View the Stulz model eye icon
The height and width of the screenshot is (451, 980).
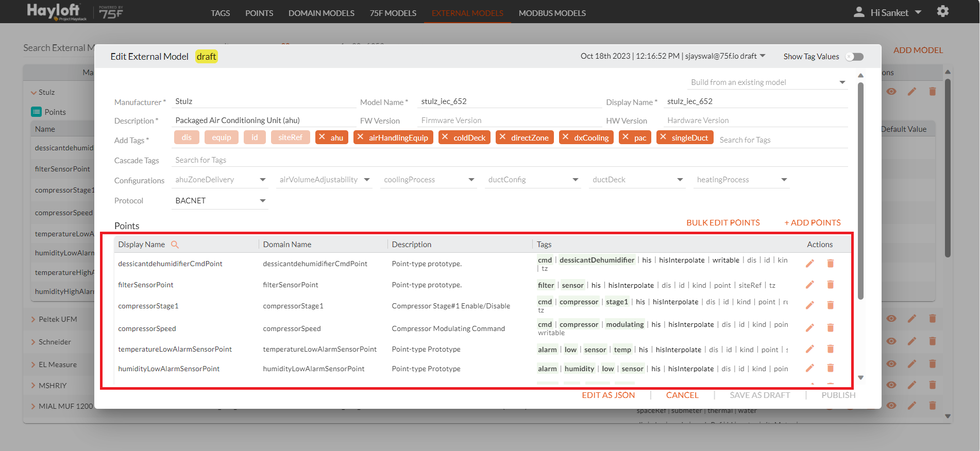[x=891, y=92]
